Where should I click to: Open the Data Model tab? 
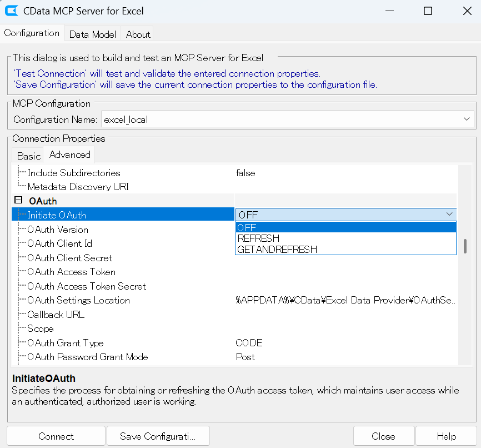click(x=93, y=34)
